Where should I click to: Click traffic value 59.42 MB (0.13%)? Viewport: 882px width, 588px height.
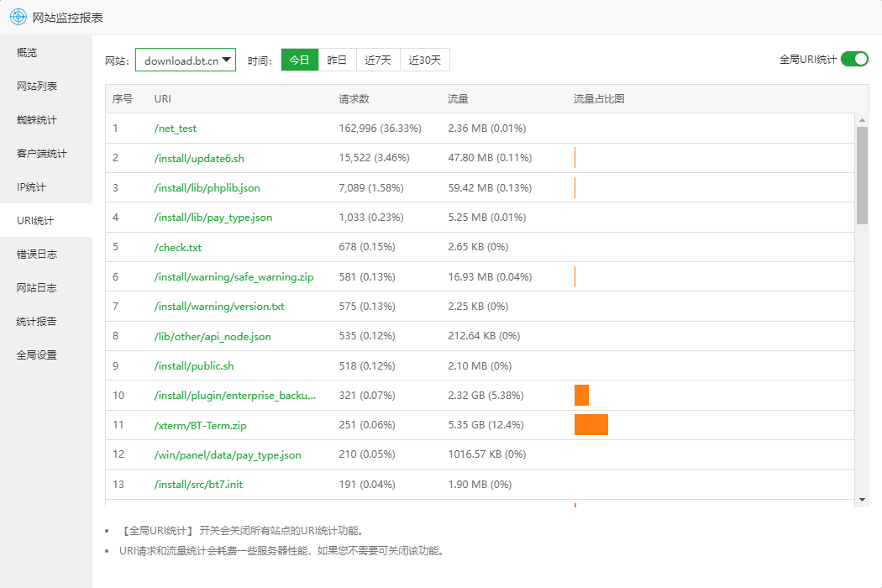(490, 188)
